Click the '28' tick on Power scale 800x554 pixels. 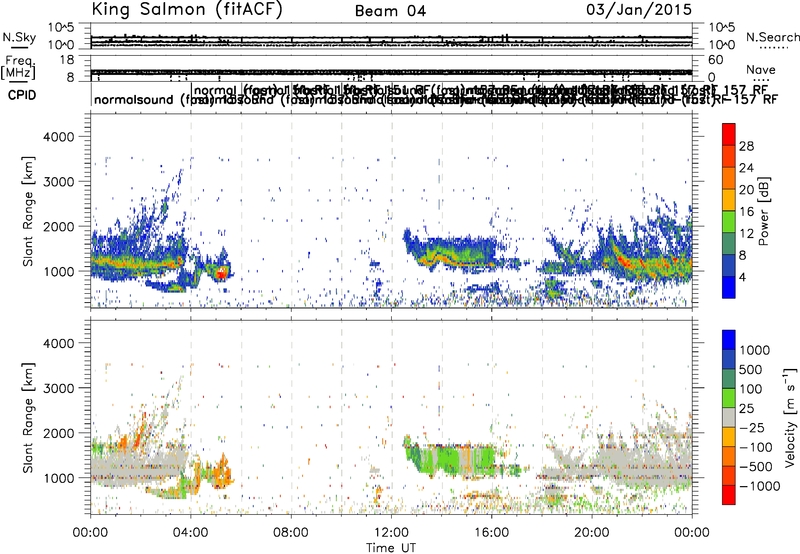[x=746, y=146]
